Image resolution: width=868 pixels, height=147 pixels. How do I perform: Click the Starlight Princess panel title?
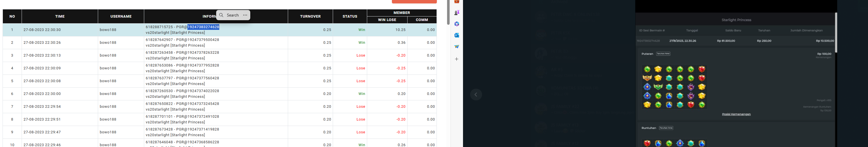[x=736, y=20]
